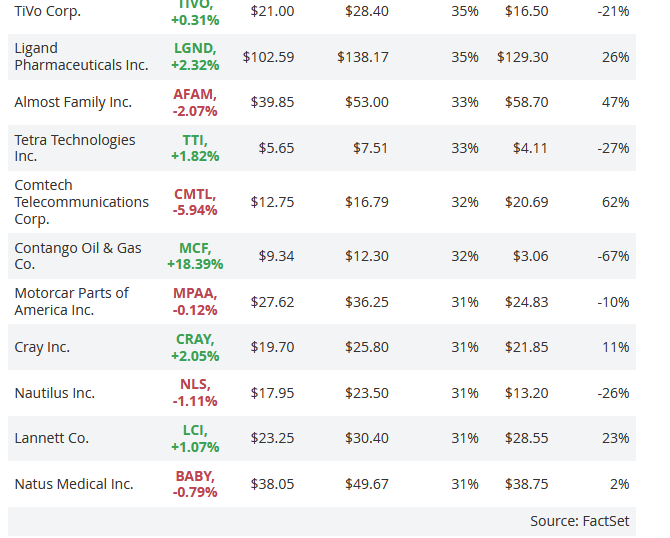This screenshot has height=538, width=670.
Task: Open the AFAM stock ticker link
Action: click(x=193, y=94)
